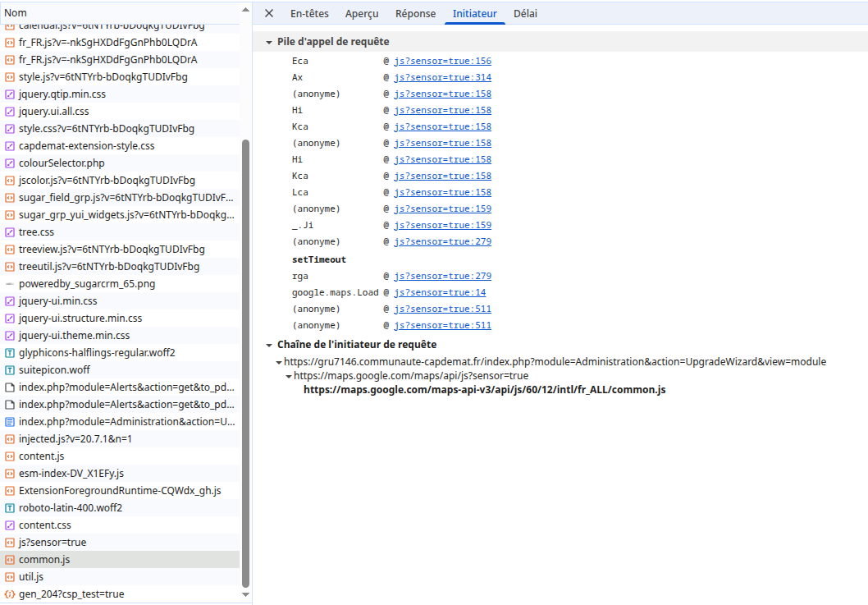Click the script icon beside treeutil.js

point(9,267)
